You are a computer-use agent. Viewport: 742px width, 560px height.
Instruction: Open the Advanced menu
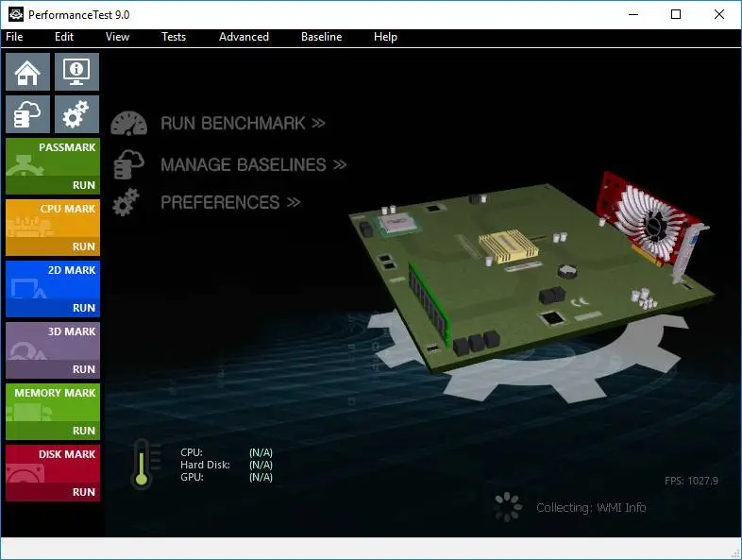click(244, 37)
